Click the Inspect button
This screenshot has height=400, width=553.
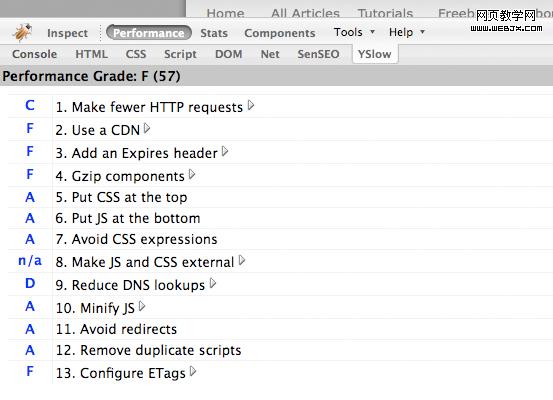(67, 33)
